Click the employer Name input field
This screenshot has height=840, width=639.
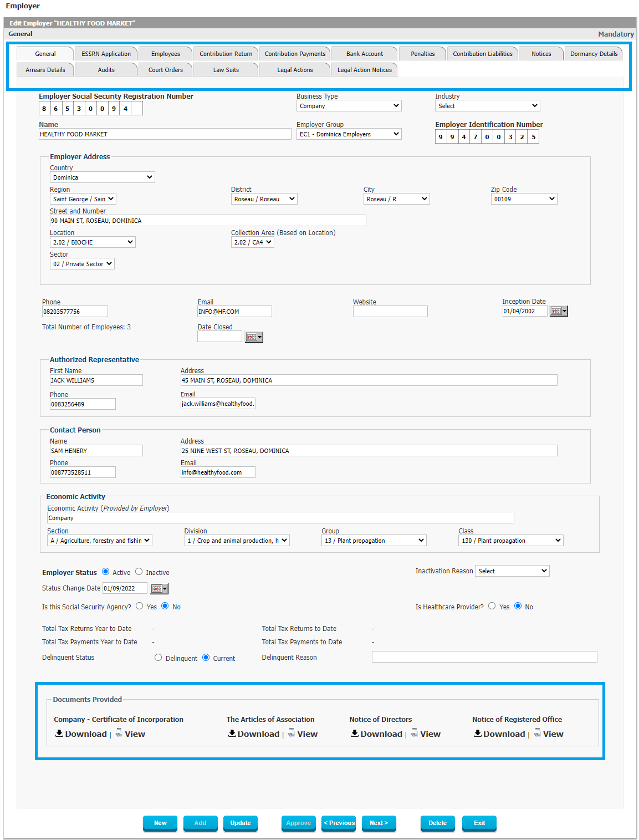pos(165,134)
